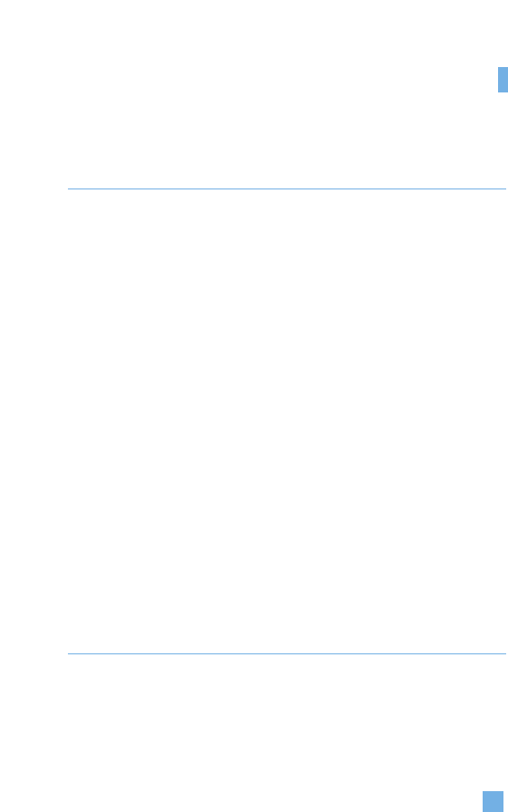Click the empty header area above the upper divider

point(254,93)
